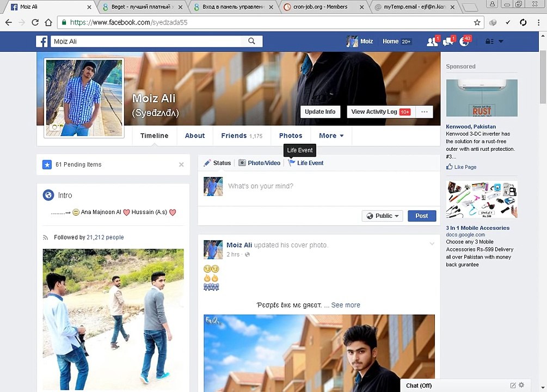Image resolution: width=547 pixels, height=392 pixels.
Task: Open the Public audience selector
Action: [x=382, y=216]
